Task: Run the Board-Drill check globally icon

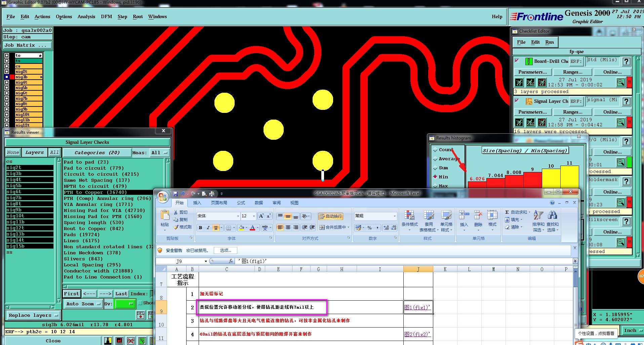Action: click(x=519, y=82)
